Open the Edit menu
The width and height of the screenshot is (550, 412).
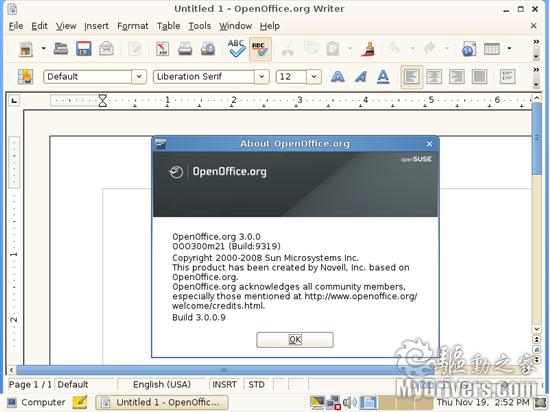39,26
